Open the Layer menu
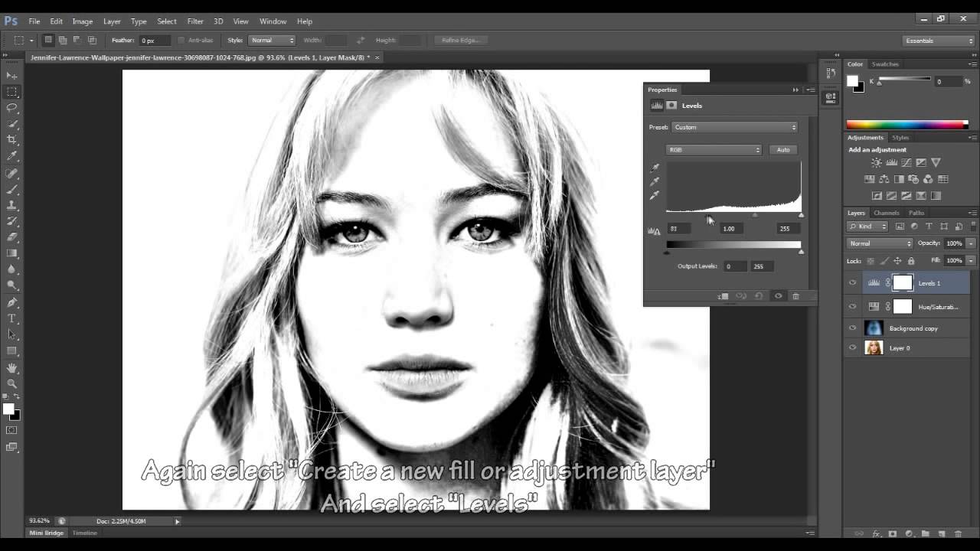This screenshot has width=980, height=551. (112, 21)
